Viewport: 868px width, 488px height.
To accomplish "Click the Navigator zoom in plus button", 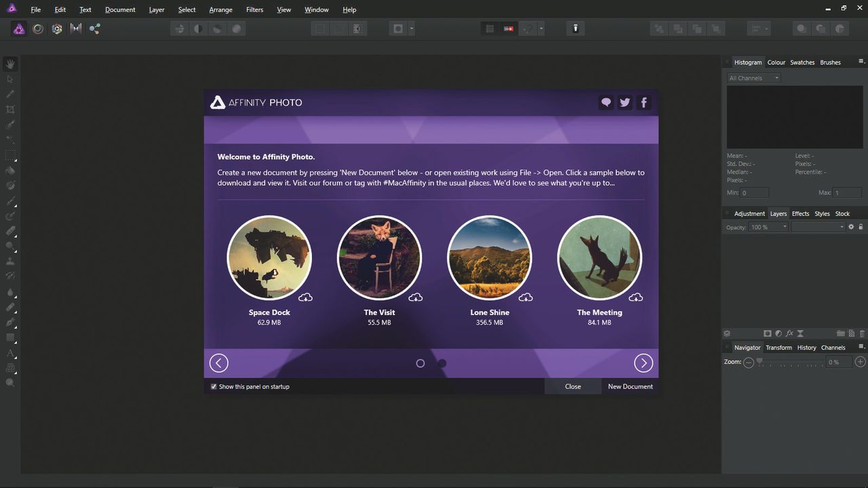I will point(861,362).
